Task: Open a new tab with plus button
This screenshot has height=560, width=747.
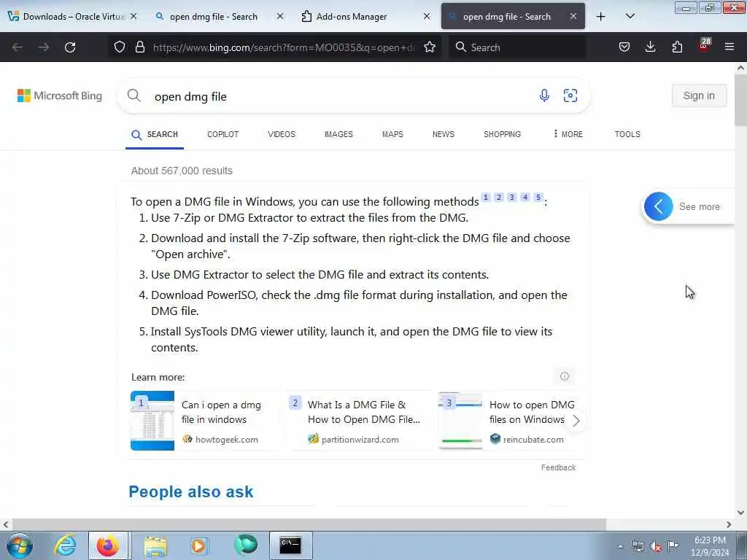Action: click(x=601, y=16)
